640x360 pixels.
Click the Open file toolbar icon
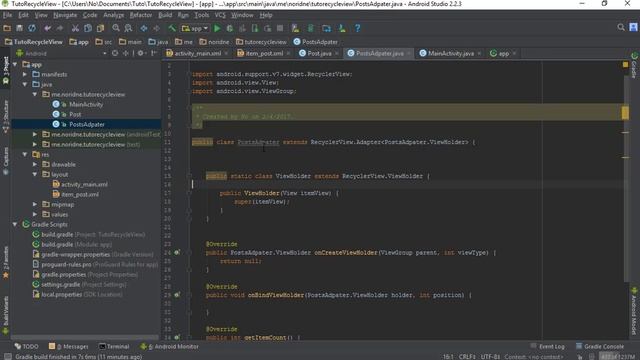tap(7, 28)
